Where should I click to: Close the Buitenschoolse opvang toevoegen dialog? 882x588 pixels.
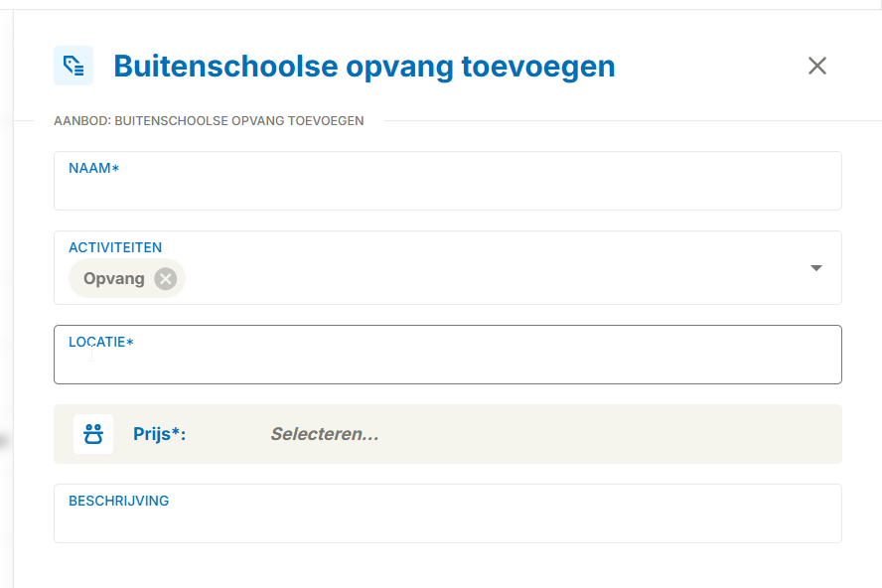click(x=816, y=67)
